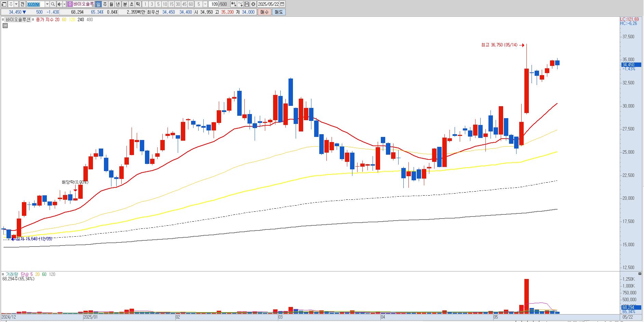Switch to yearly 년 chart period

click(x=118, y=4)
